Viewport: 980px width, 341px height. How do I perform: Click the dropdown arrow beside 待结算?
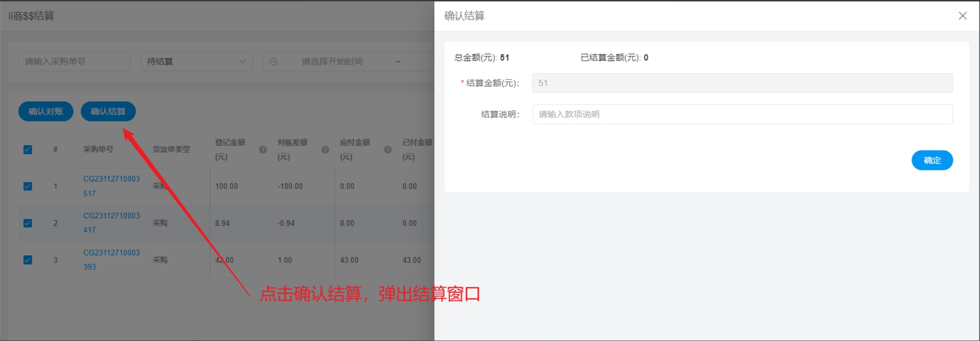[x=242, y=61]
